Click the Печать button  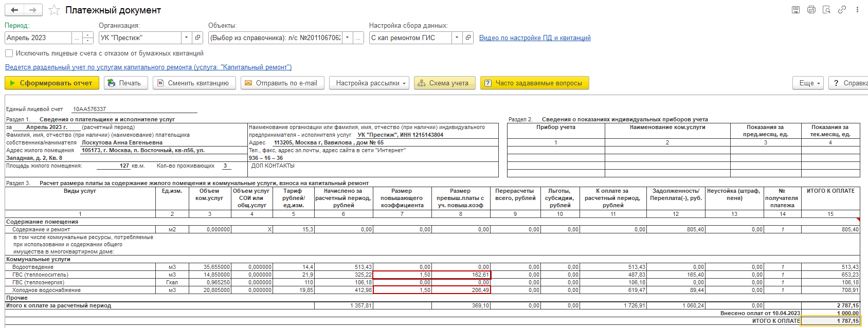126,83
